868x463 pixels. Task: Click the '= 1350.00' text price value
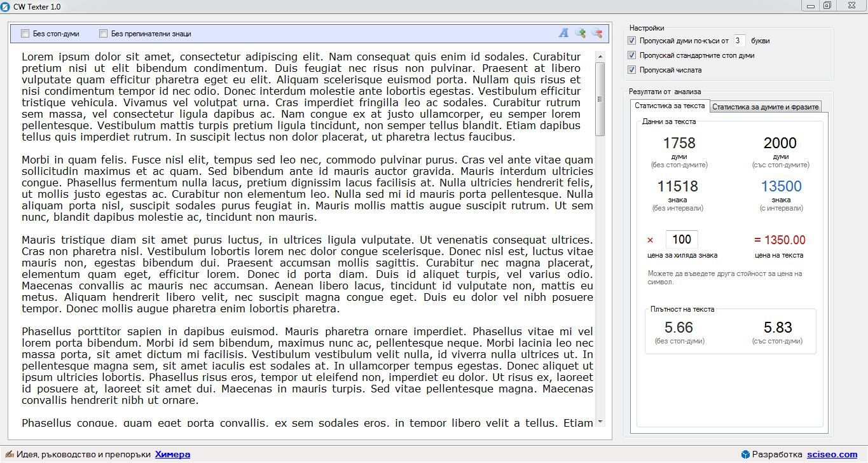780,240
